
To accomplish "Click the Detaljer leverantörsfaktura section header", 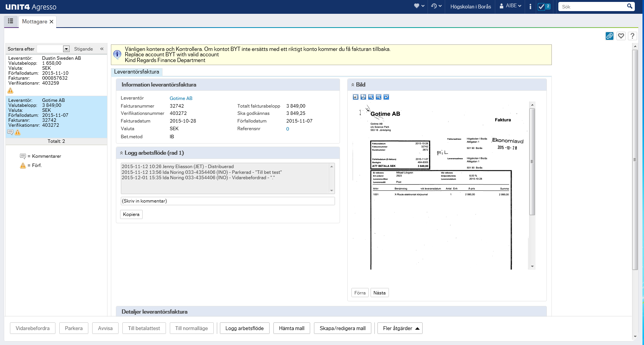I will [331, 311].
